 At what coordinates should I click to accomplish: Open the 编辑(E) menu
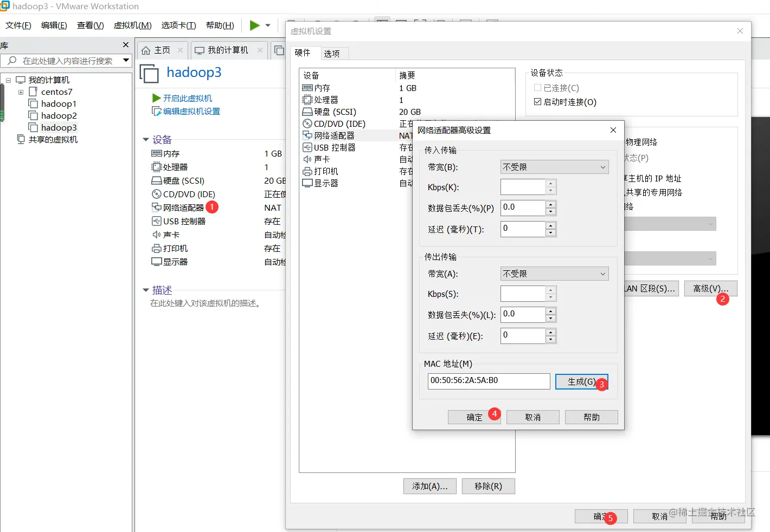tap(54, 25)
